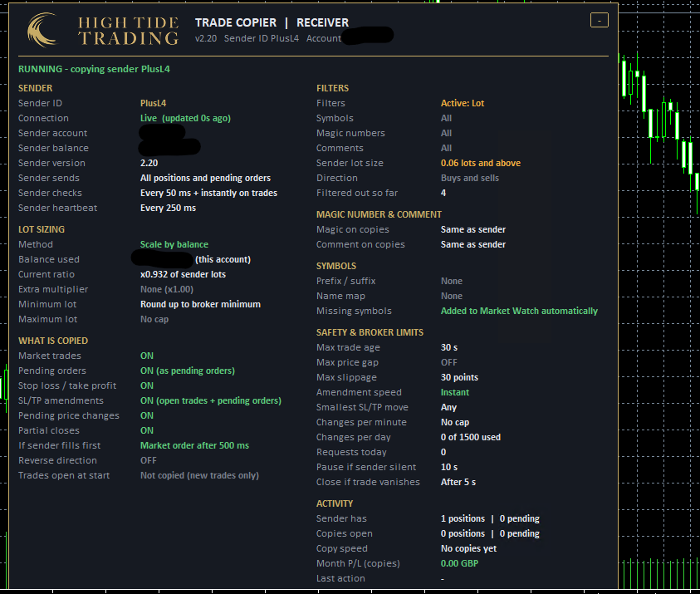700x594 pixels.
Task: Click the 'SENDER' section heading
Action: (35, 88)
